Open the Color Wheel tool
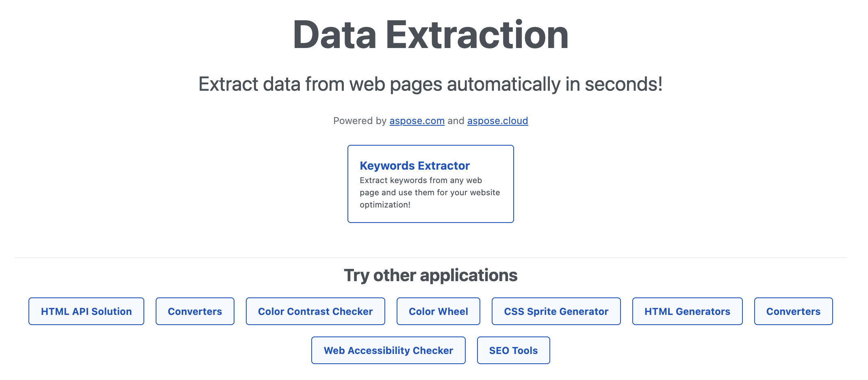The height and width of the screenshot is (380, 868). click(x=438, y=311)
